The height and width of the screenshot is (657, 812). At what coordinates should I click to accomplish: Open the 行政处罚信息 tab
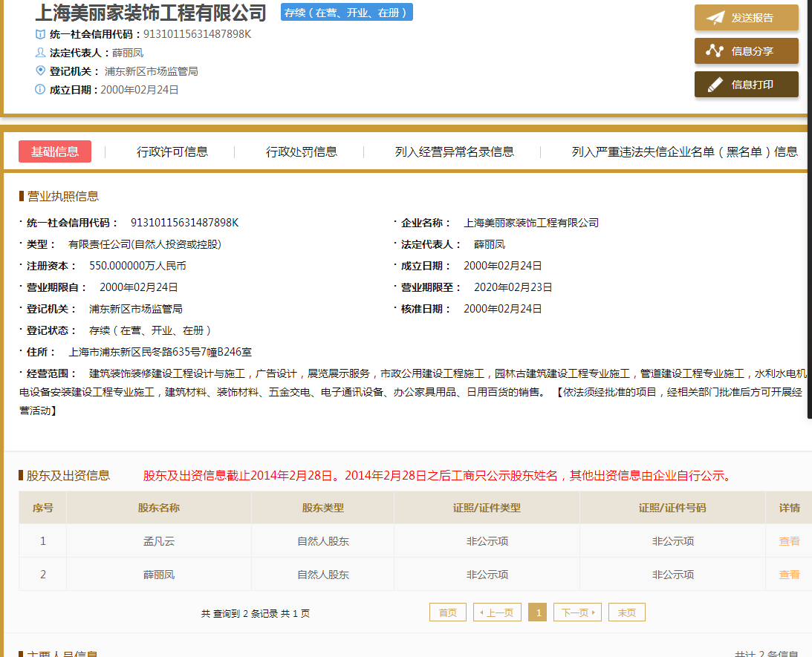pyautogui.click(x=302, y=151)
